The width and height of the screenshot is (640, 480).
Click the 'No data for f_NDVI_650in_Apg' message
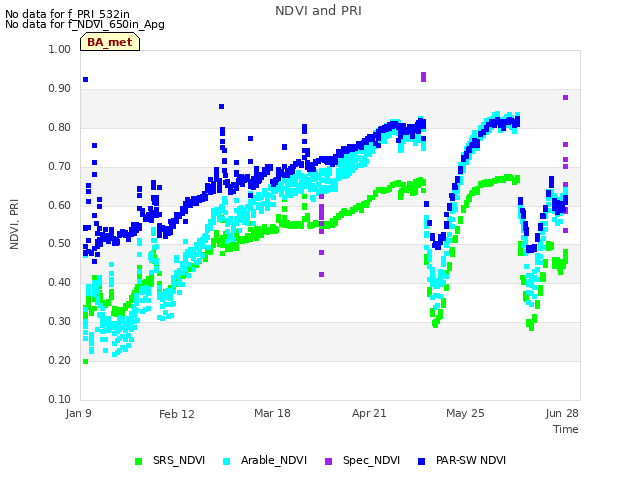point(85,24)
